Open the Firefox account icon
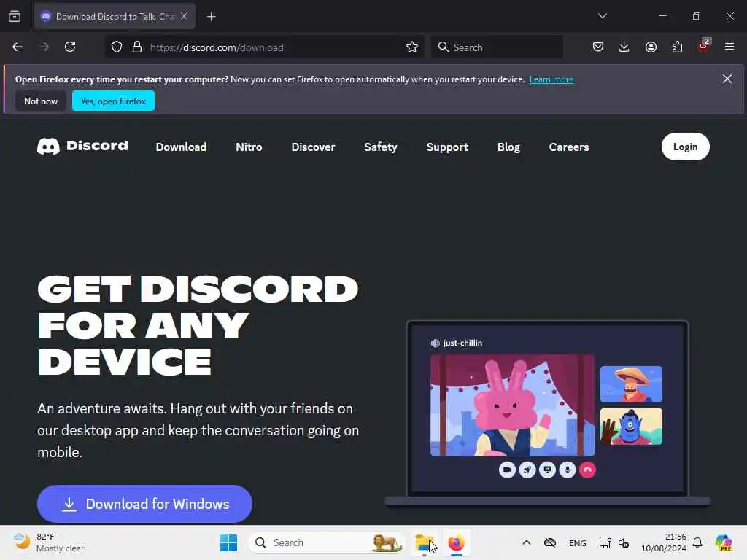Viewport: 747px width, 560px height. click(x=651, y=47)
